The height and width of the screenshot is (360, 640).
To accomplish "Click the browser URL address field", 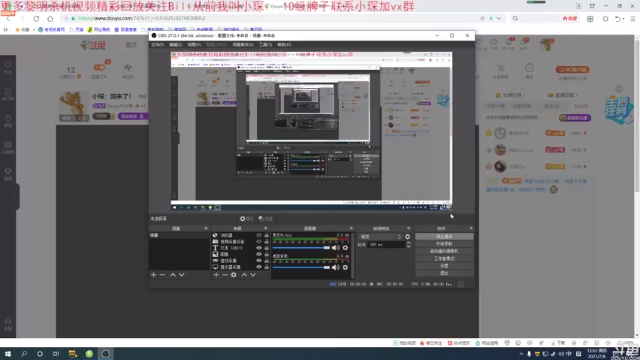I will 269,18.
